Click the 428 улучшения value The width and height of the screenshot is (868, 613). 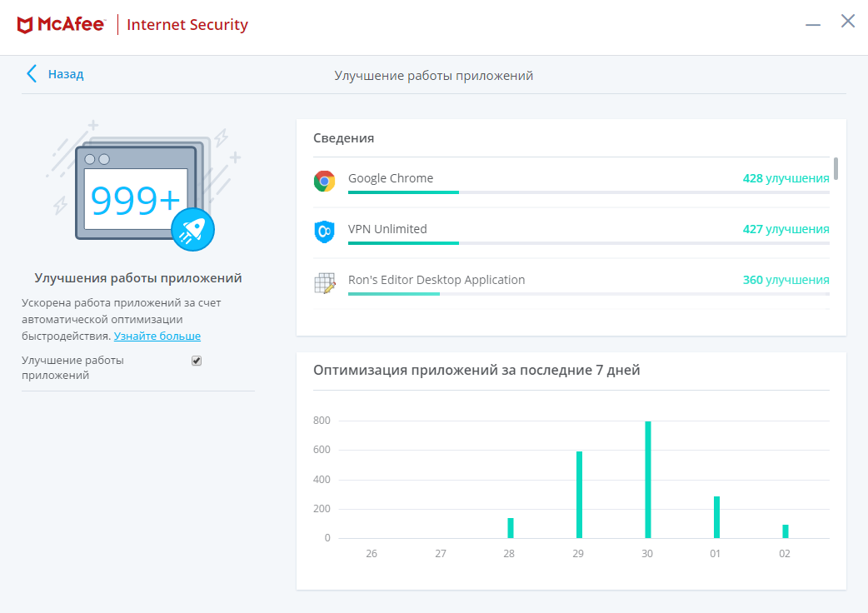tap(786, 178)
